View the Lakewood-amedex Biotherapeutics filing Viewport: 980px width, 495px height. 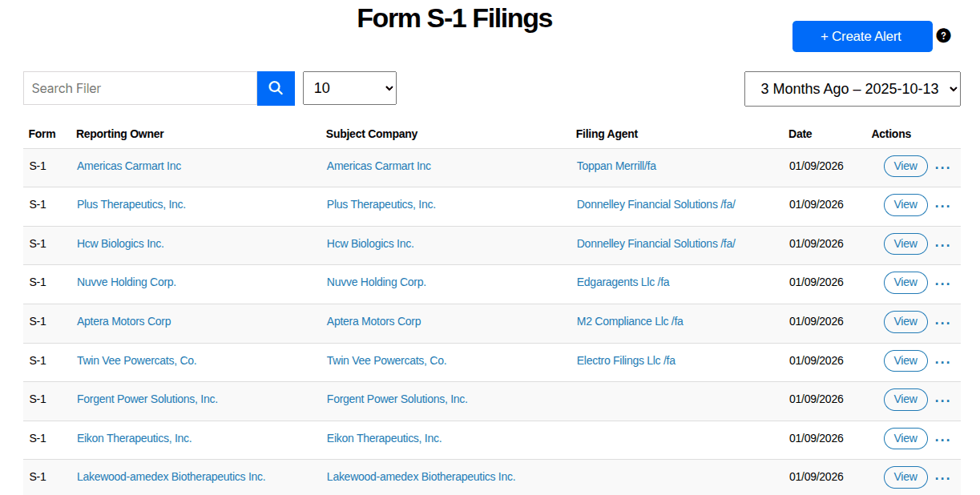[905, 477]
